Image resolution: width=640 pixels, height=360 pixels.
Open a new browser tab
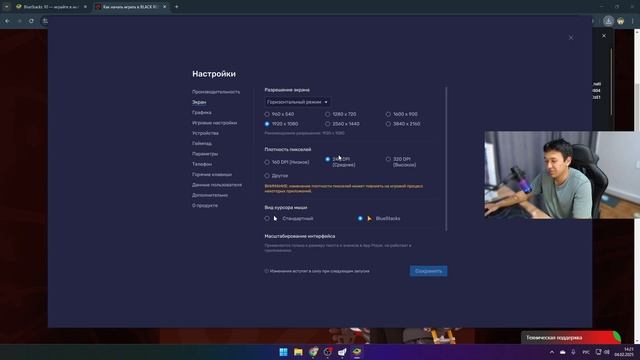coord(176,7)
